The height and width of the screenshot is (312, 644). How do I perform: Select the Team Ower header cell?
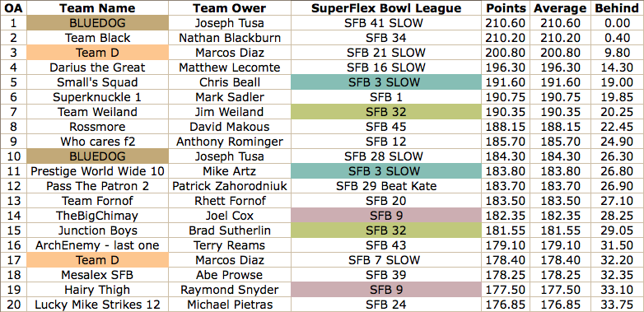(x=230, y=7)
